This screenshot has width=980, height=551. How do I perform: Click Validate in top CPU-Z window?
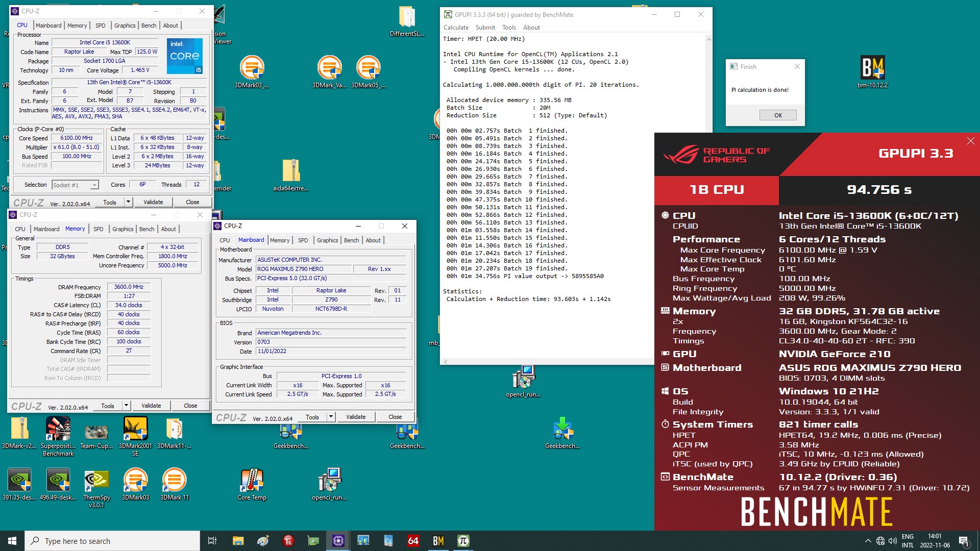click(153, 202)
